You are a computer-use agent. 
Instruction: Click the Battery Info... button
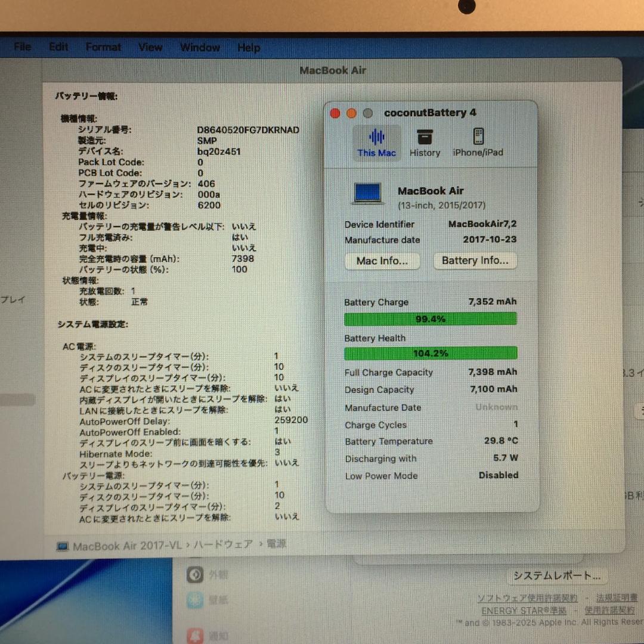click(x=475, y=261)
